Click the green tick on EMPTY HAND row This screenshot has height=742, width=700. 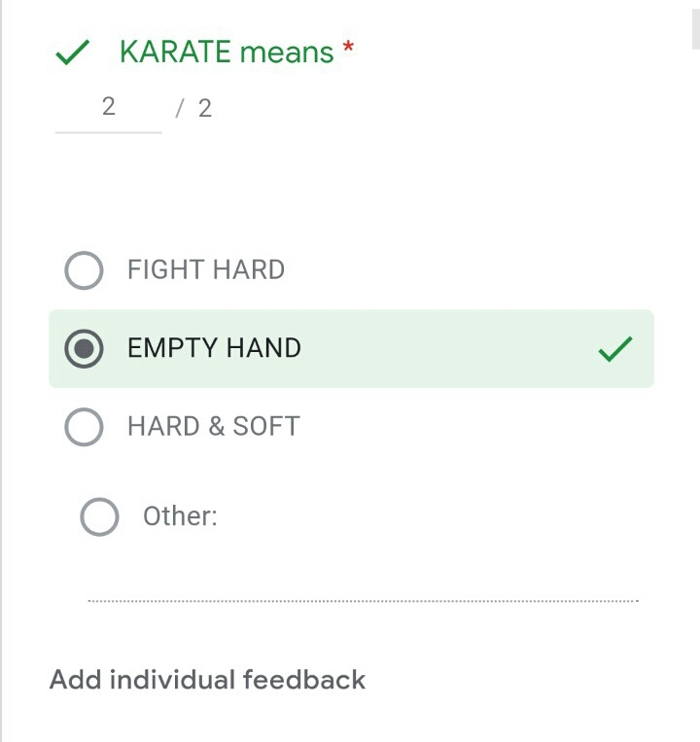614,349
